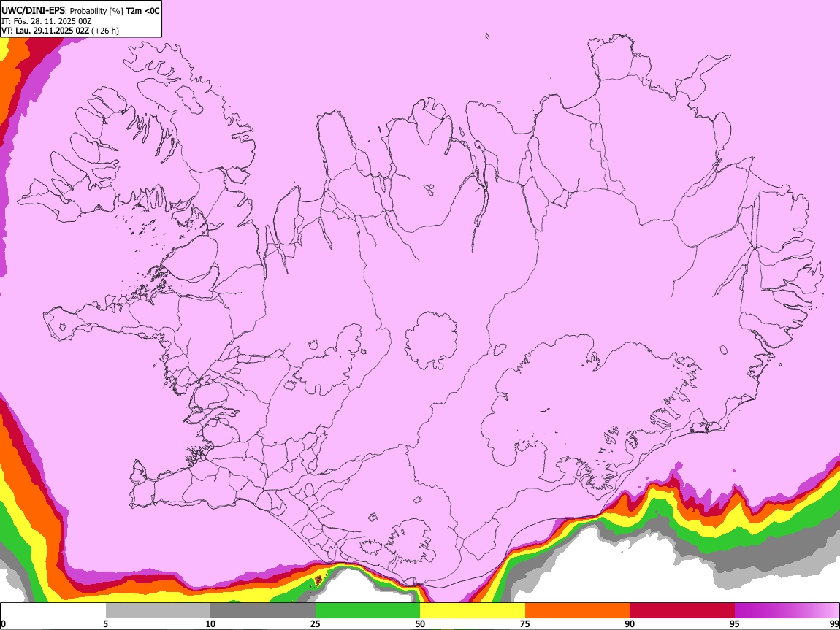Image resolution: width=840 pixels, height=630 pixels.
Task: Click the green 25-50 legend swatch
Action: (367, 611)
